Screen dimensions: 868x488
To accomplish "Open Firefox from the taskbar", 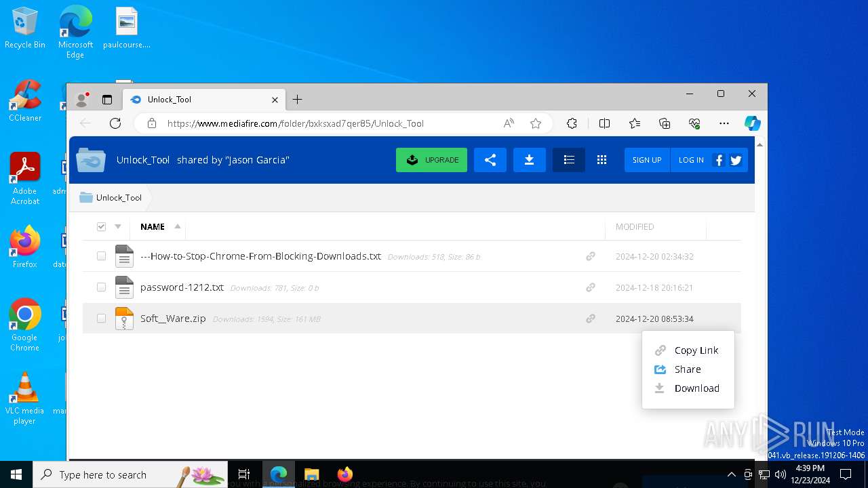I will tap(345, 474).
